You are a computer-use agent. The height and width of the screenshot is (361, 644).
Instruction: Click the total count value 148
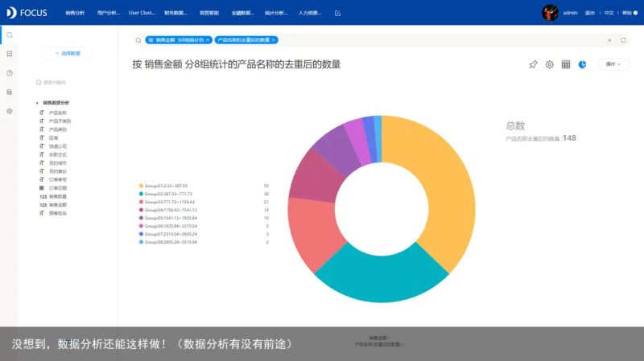(569, 138)
